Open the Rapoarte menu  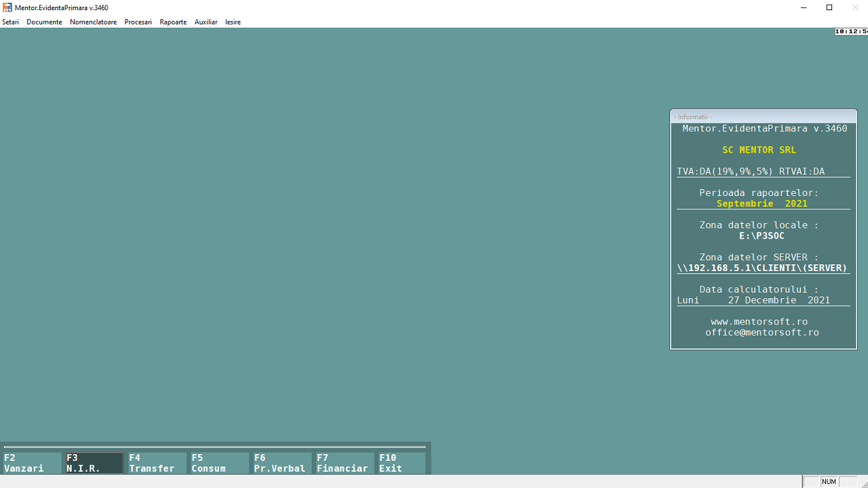click(173, 22)
